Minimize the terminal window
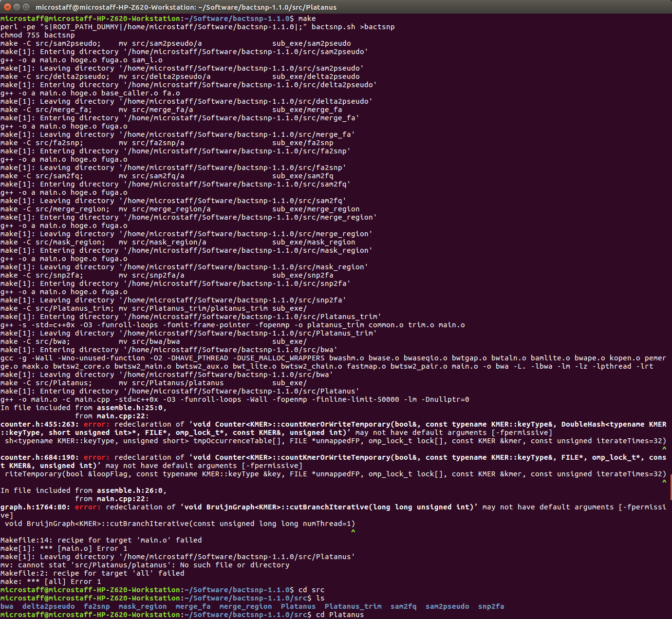Image resolution: width=672 pixels, height=619 pixels. tap(17, 7)
